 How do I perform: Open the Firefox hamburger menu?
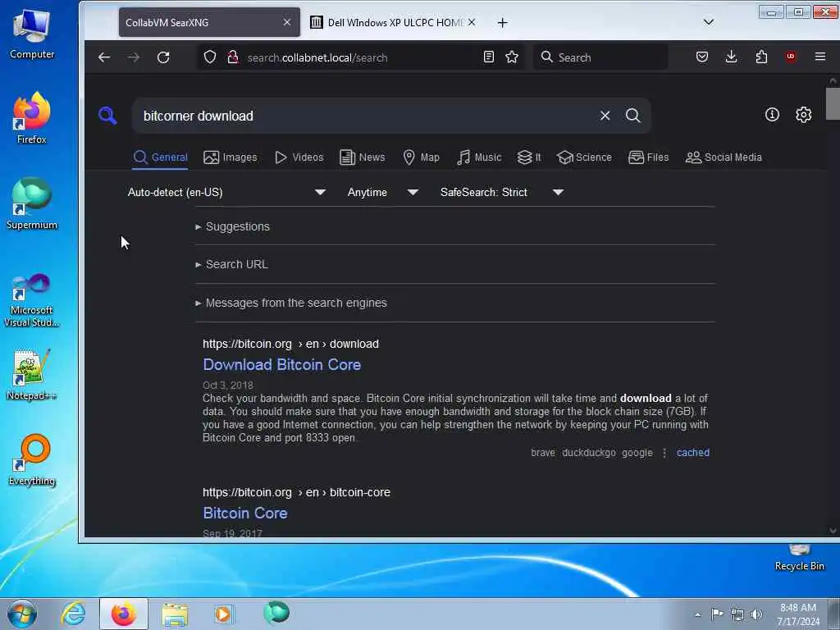[x=820, y=57]
